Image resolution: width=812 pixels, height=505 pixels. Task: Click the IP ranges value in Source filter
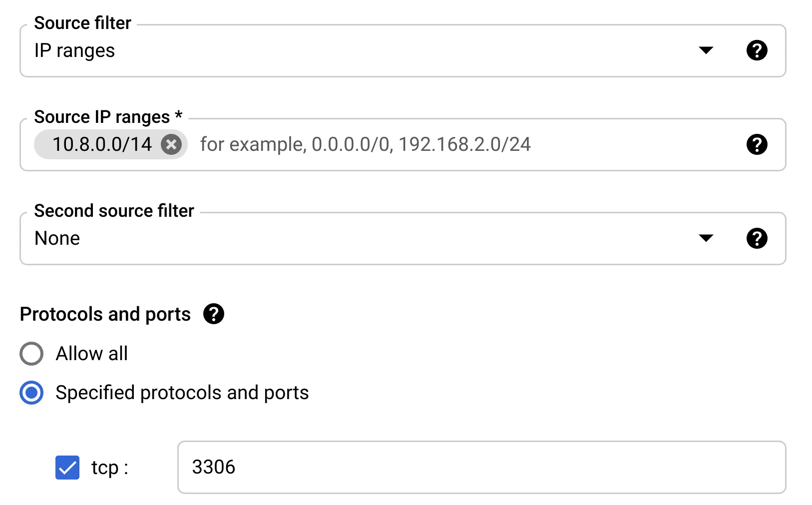tap(75, 51)
